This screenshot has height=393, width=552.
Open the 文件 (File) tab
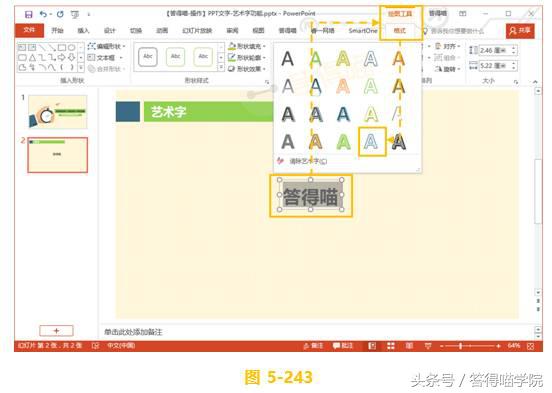click(29, 30)
